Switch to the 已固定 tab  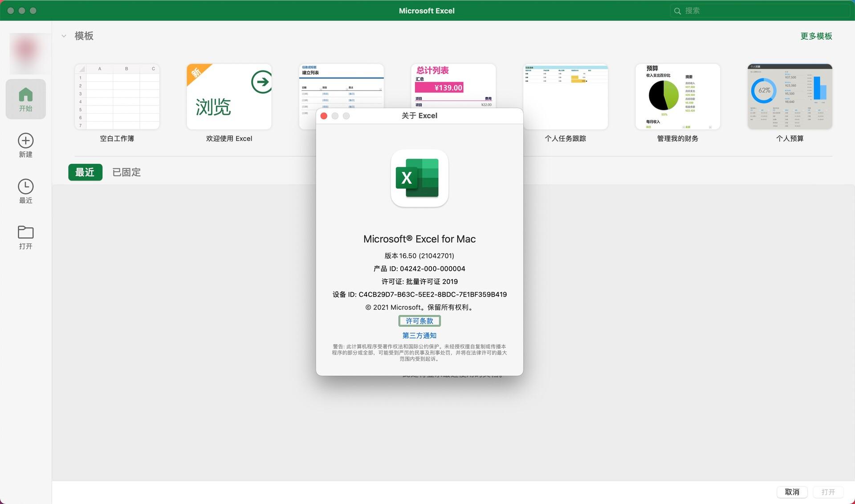[126, 172]
